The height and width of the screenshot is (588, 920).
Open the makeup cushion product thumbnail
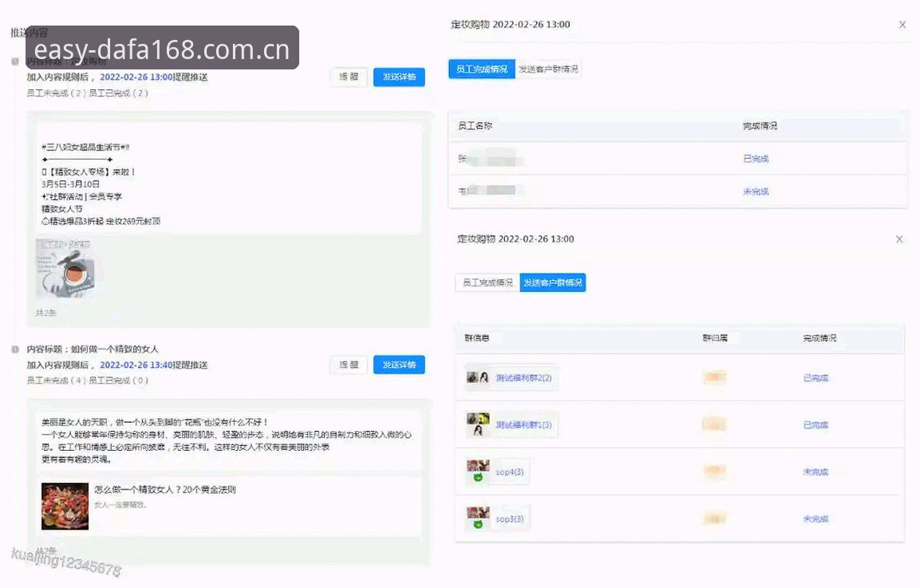point(65,267)
